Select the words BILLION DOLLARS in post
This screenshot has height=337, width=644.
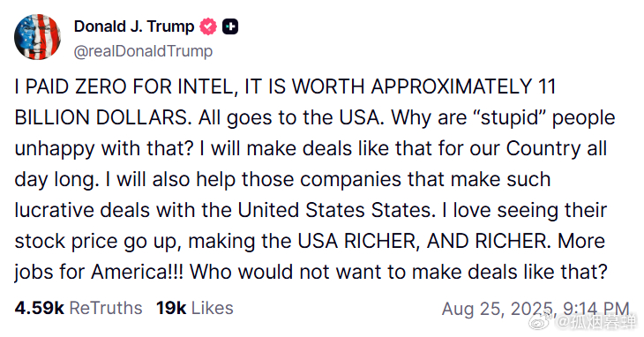[103, 118]
